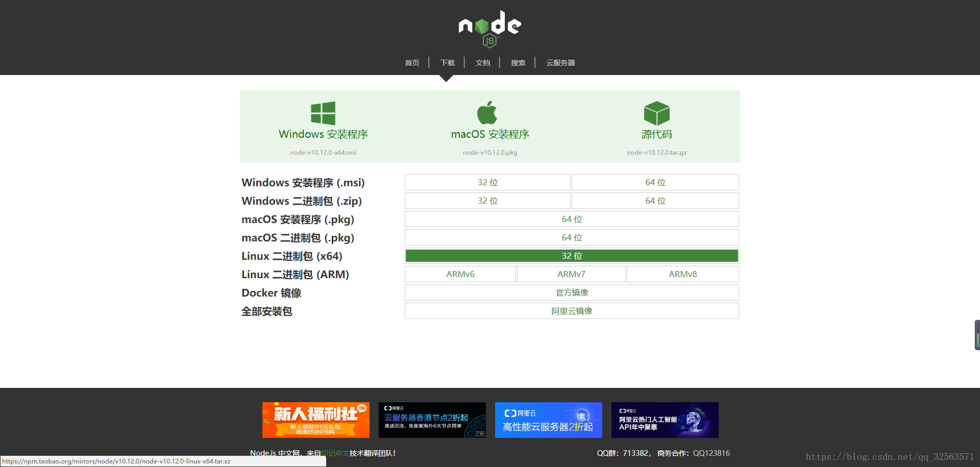
Task: Open the 新人福利社 orange banner ad
Action: click(x=316, y=420)
